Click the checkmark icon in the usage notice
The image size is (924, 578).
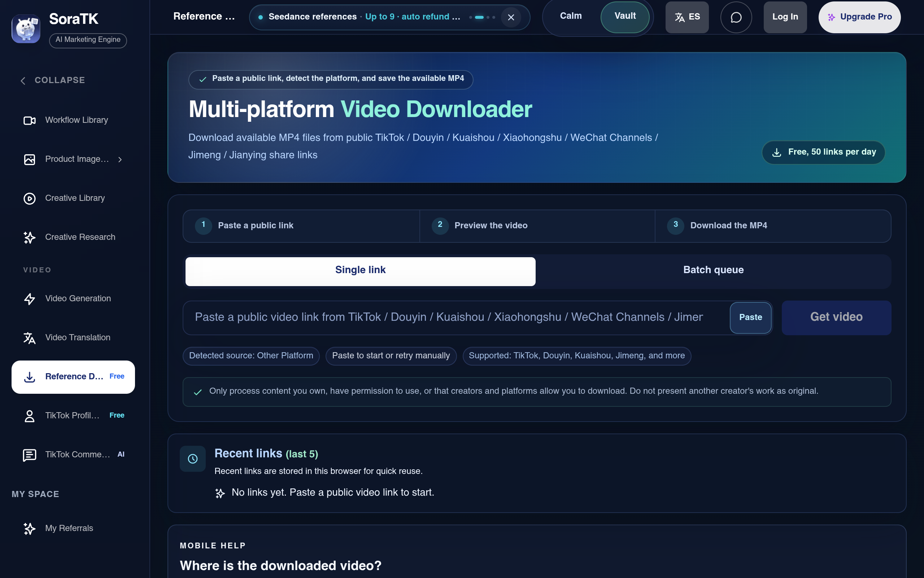197,392
